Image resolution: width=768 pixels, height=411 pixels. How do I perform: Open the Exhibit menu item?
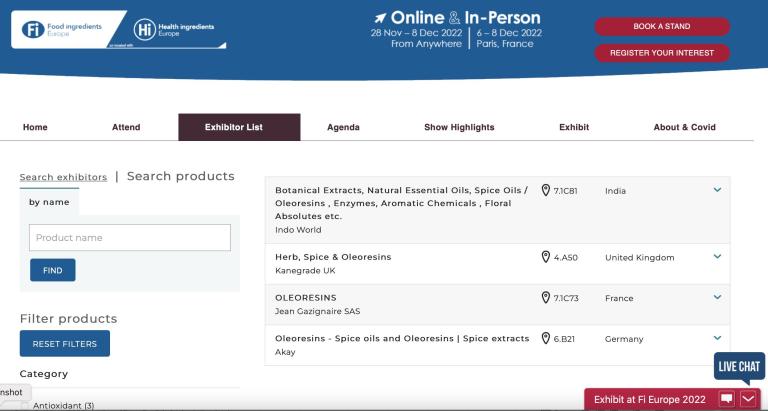574,127
